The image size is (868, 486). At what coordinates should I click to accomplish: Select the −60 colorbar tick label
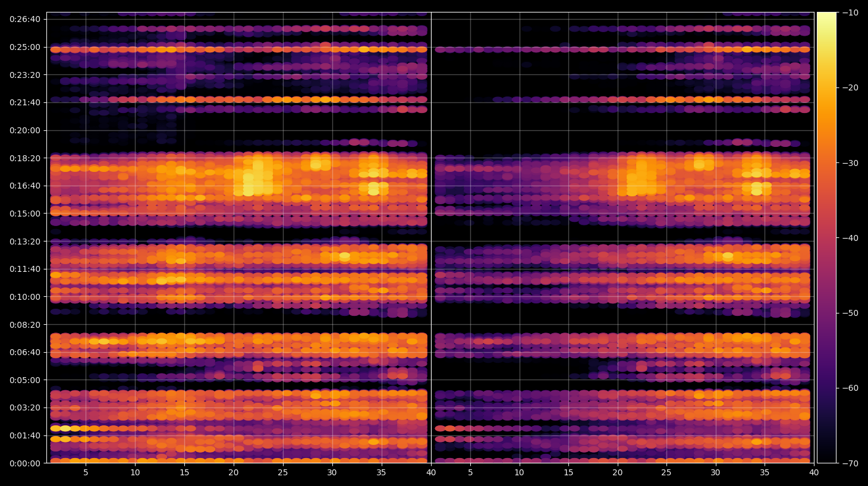(850, 388)
